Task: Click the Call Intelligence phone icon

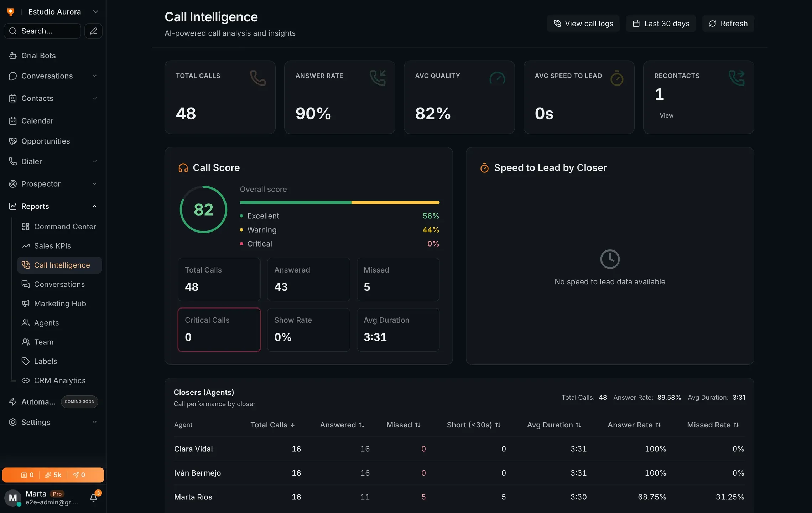Action: coord(26,265)
